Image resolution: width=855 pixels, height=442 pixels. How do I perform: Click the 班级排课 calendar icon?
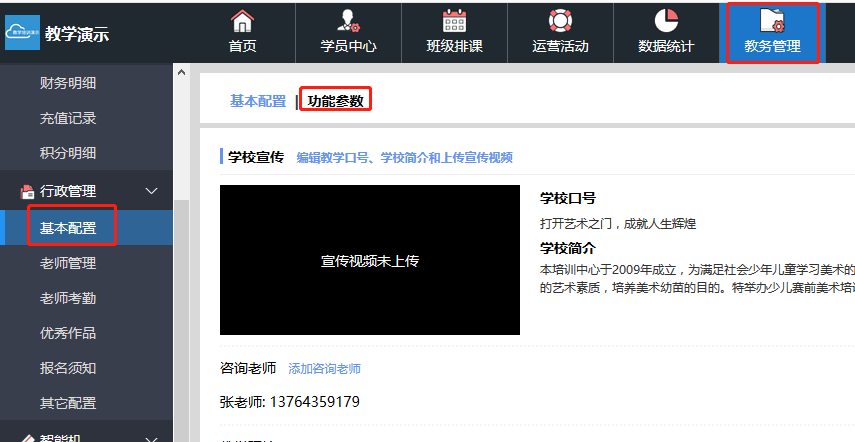point(454,20)
